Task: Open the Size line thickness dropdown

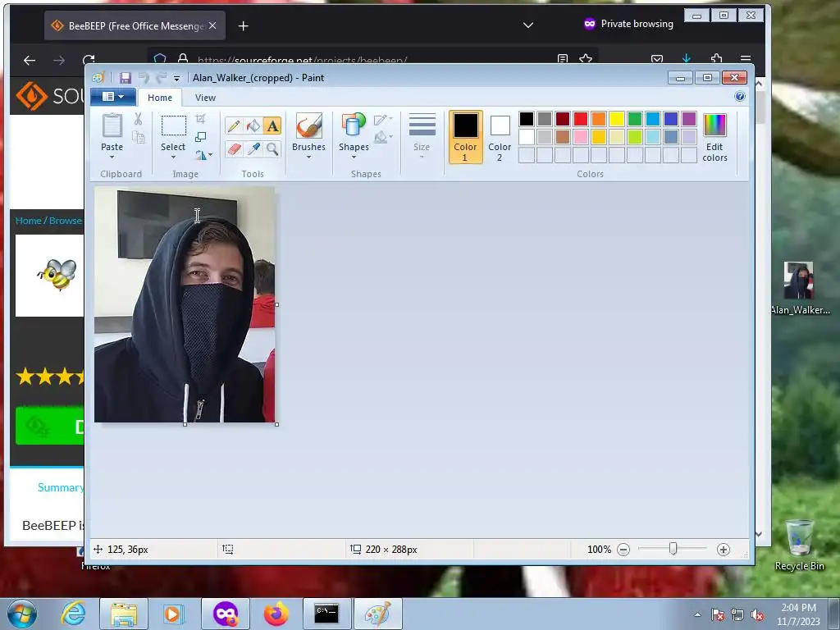Action: click(422, 136)
